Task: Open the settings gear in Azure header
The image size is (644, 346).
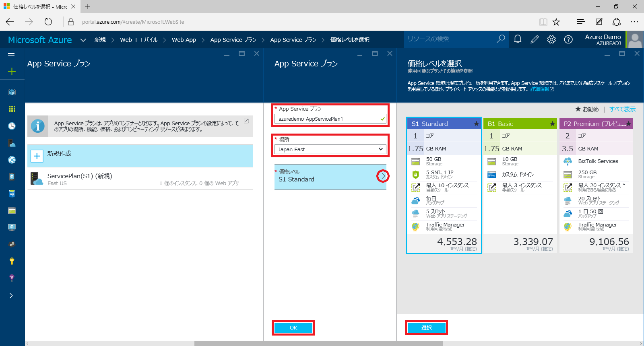Action: pyautogui.click(x=551, y=39)
